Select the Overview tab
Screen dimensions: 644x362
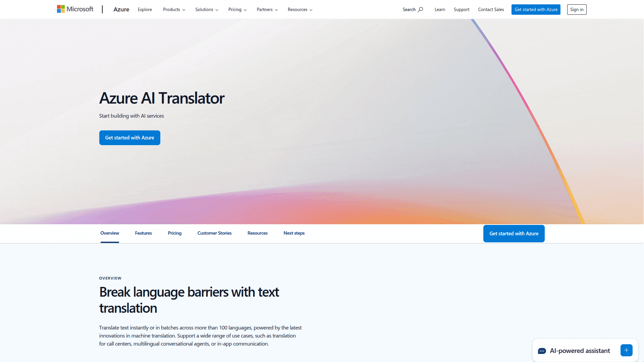click(x=110, y=233)
